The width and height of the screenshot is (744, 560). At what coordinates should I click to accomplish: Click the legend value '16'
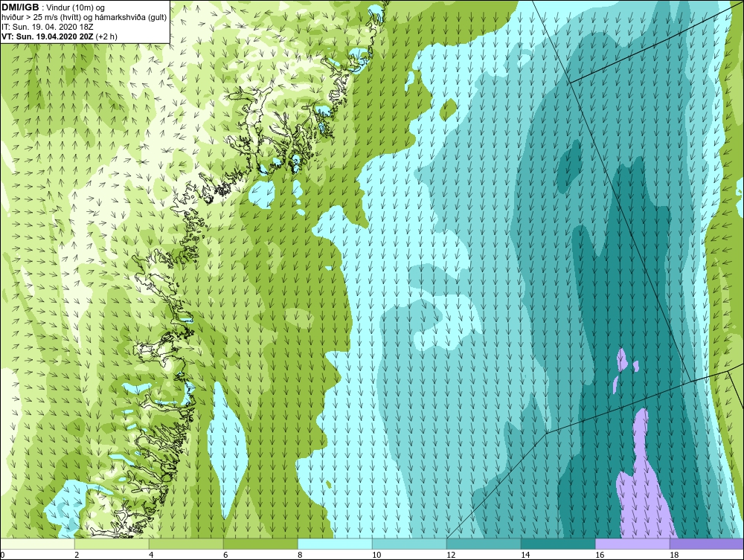pos(600,555)
